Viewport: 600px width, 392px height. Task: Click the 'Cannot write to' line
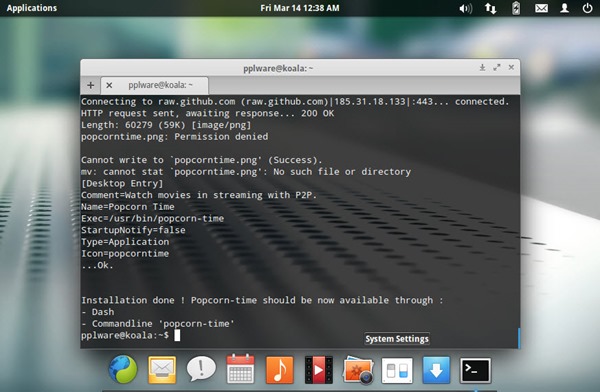tap(202, 160)
